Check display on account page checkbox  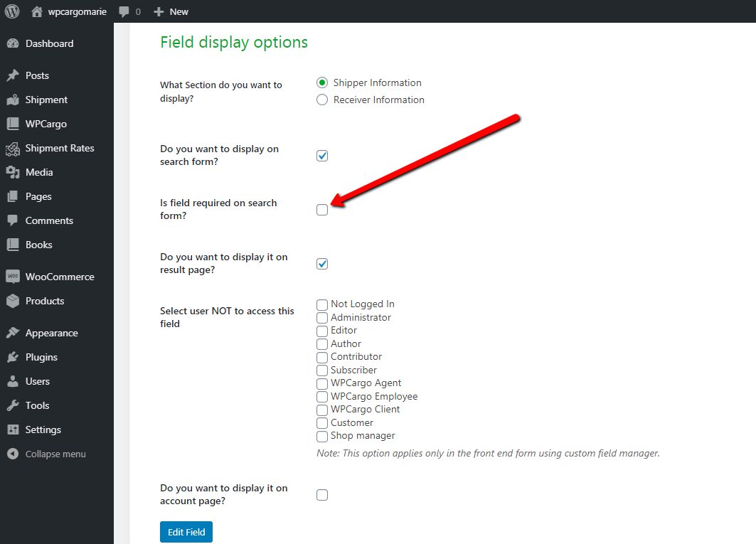click(322, 495)
